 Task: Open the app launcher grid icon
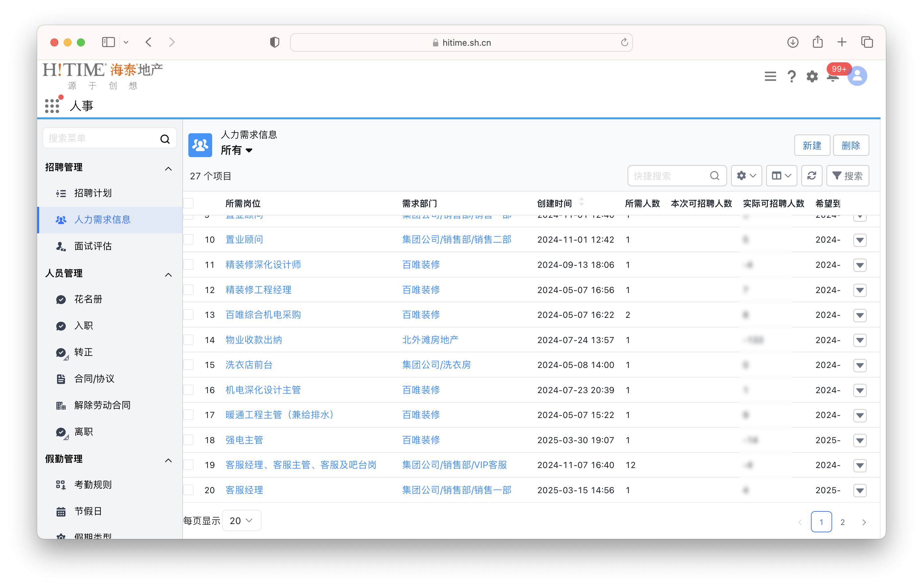(52, 106)
